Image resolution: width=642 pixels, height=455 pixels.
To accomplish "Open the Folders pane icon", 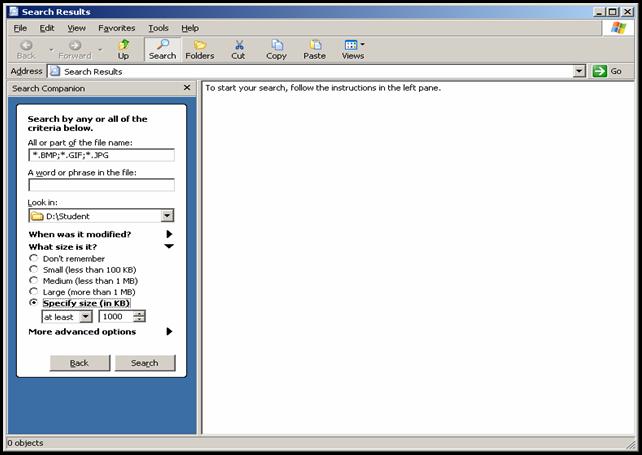I will tap(199, 49).
